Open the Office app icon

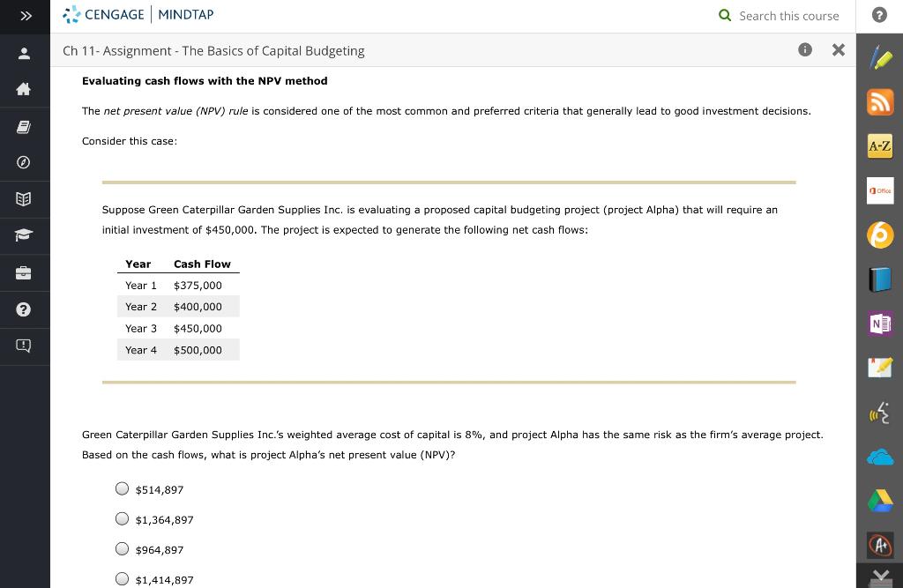click(x=880, y=190)
